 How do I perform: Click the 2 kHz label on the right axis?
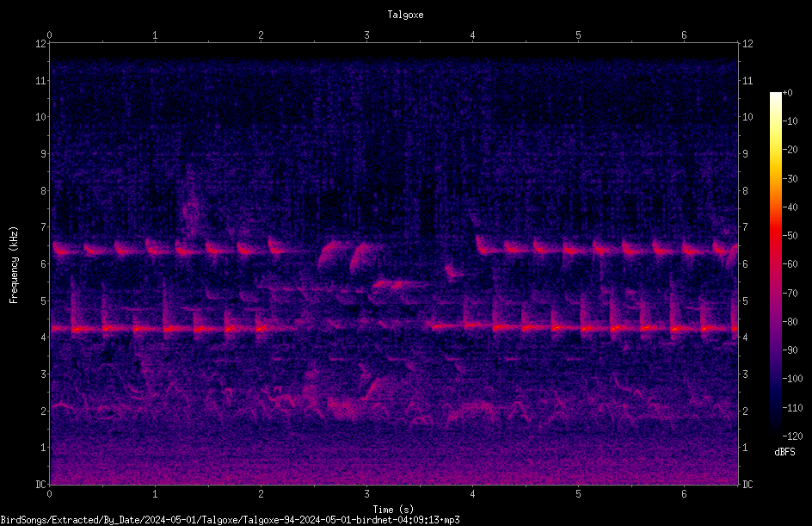pos(745,411)
